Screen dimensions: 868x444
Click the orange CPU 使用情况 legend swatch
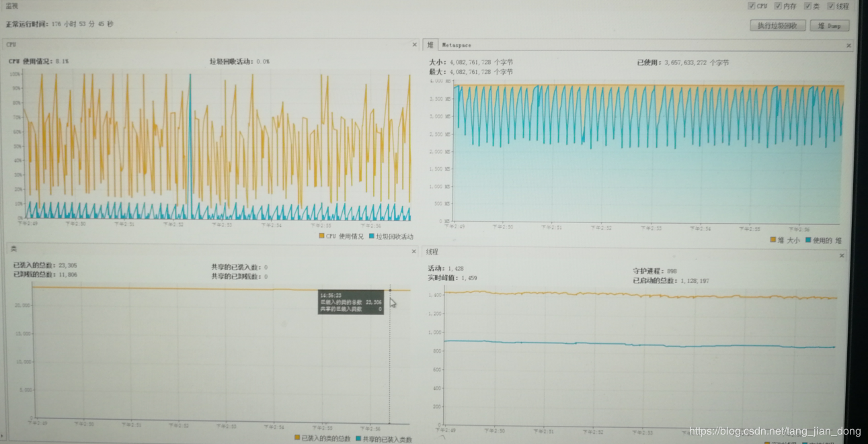tap(322, 236)
